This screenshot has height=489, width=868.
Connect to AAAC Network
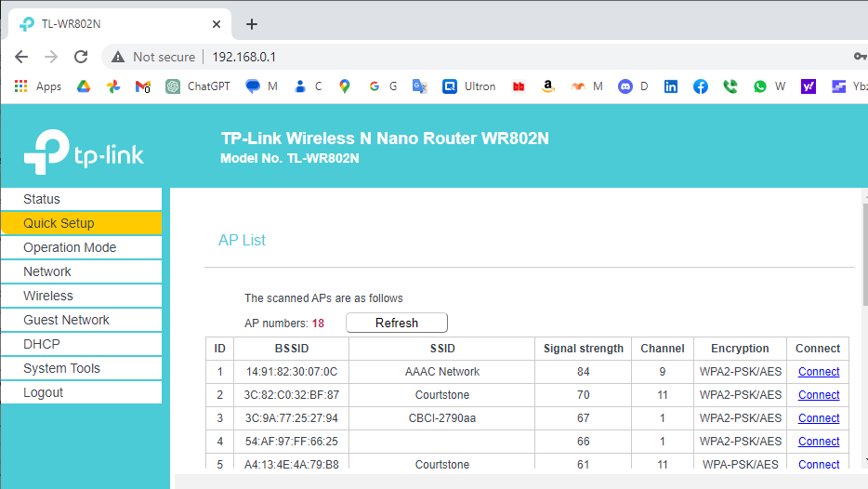(819, 372)
